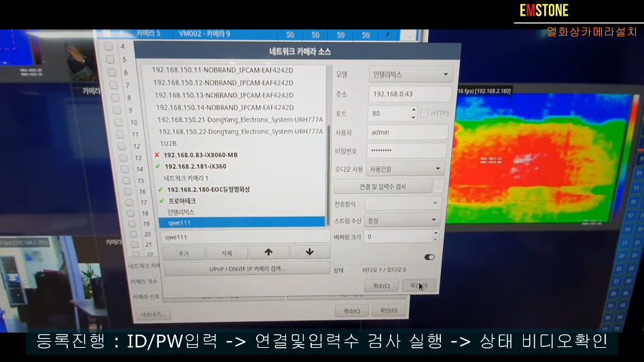Select 192.168.150.21-DongYang_Electronic_System entry
The height and width of the screenshot is (362, 644).
[x=240, y=120]
